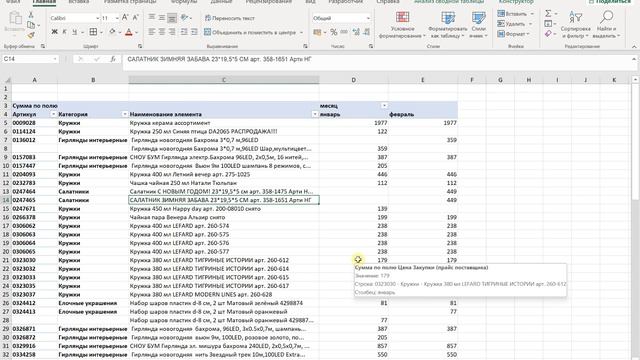Open 'Сортировка и фильтр' menu

[x=576, y=25]
